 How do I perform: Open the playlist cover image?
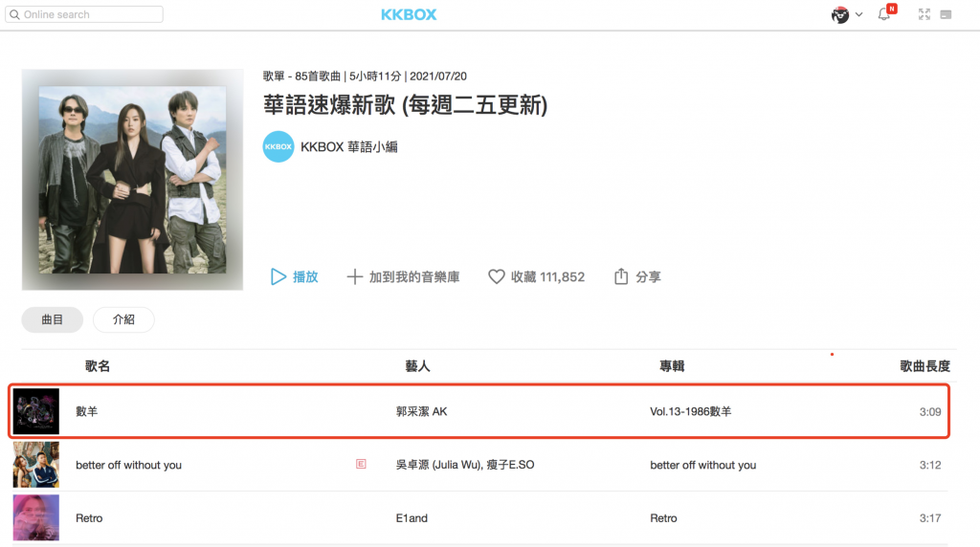132,179
